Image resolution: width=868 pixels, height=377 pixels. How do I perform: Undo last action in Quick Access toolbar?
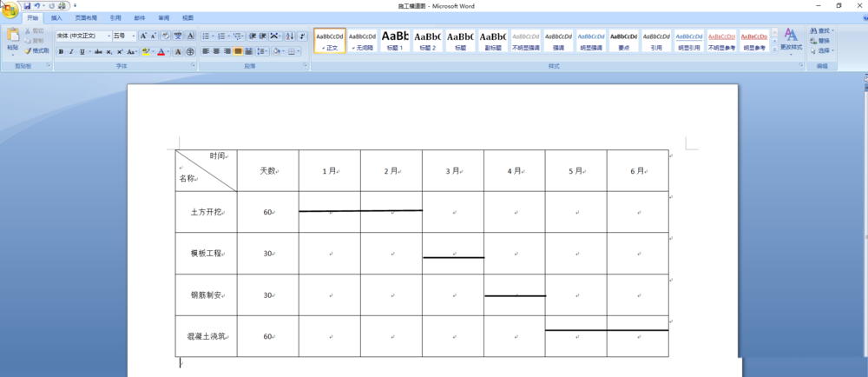coord(37,5)
